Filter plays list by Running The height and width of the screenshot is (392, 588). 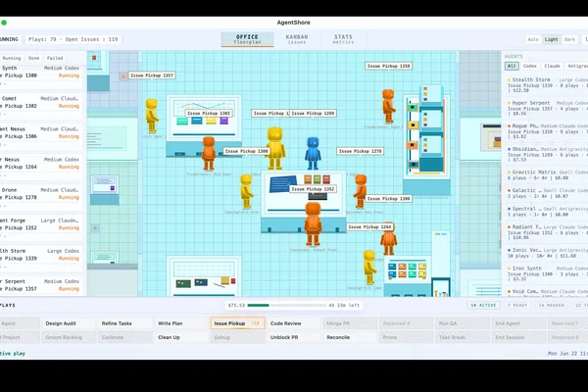(x=12, y=58)
